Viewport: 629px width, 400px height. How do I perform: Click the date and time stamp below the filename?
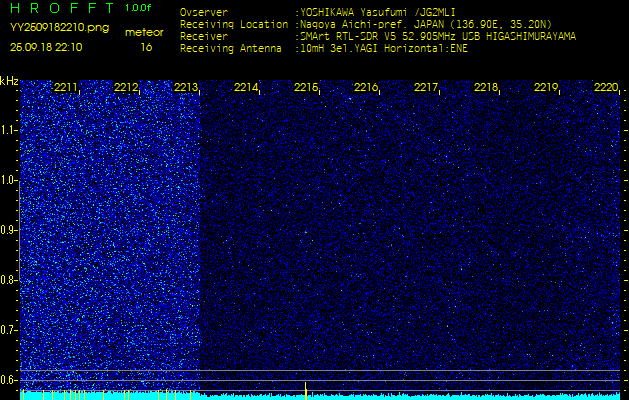[46, 47]
